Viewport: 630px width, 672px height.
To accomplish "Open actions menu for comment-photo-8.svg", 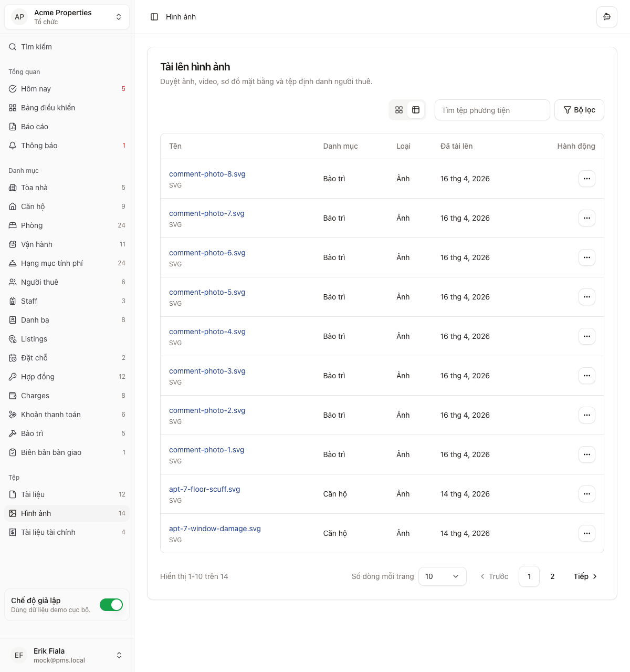I will click(x=586, y=179).
